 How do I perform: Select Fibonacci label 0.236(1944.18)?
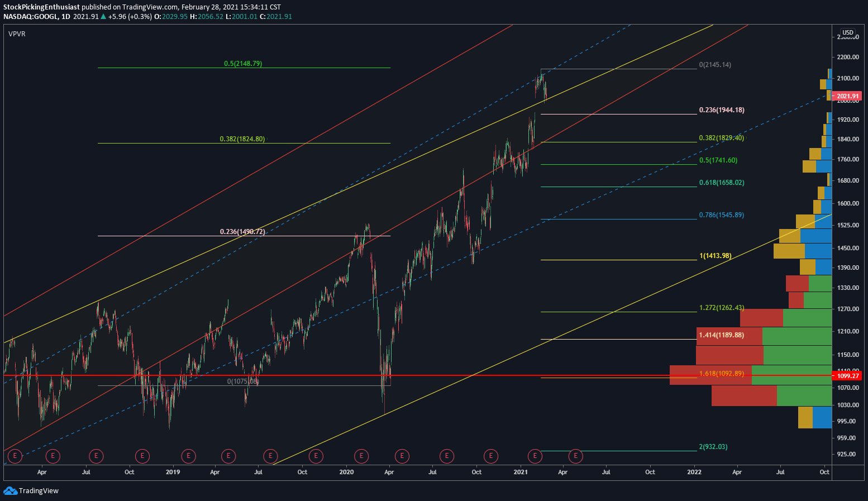[x=722, y=110]
